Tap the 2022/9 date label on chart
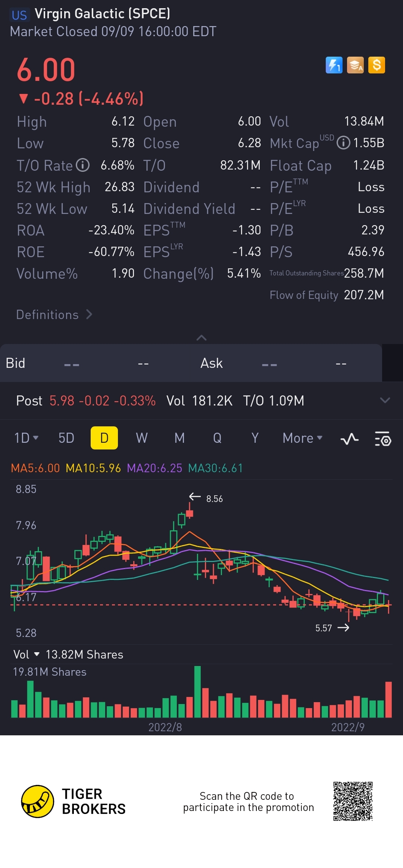The image size is (403, 868). (348, 727)
